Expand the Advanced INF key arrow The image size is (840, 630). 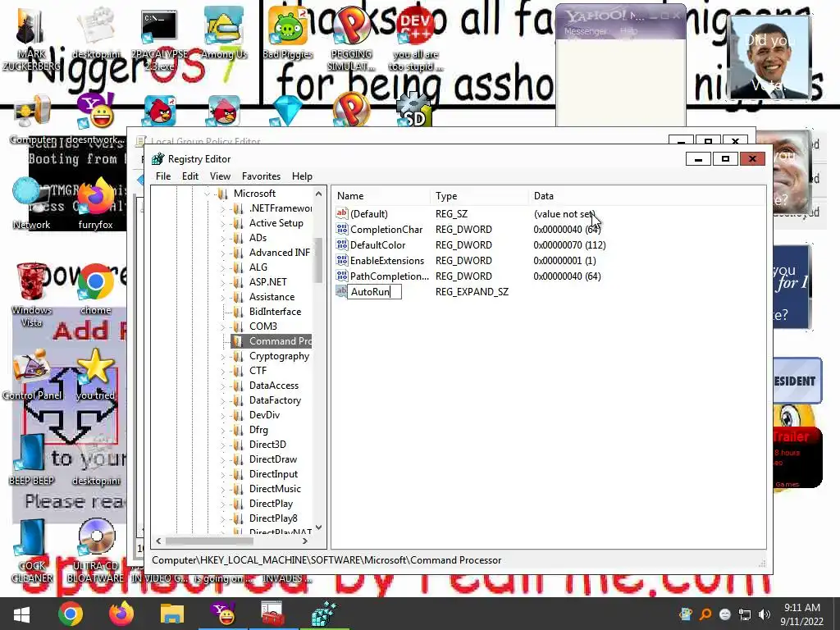(223, 253)
